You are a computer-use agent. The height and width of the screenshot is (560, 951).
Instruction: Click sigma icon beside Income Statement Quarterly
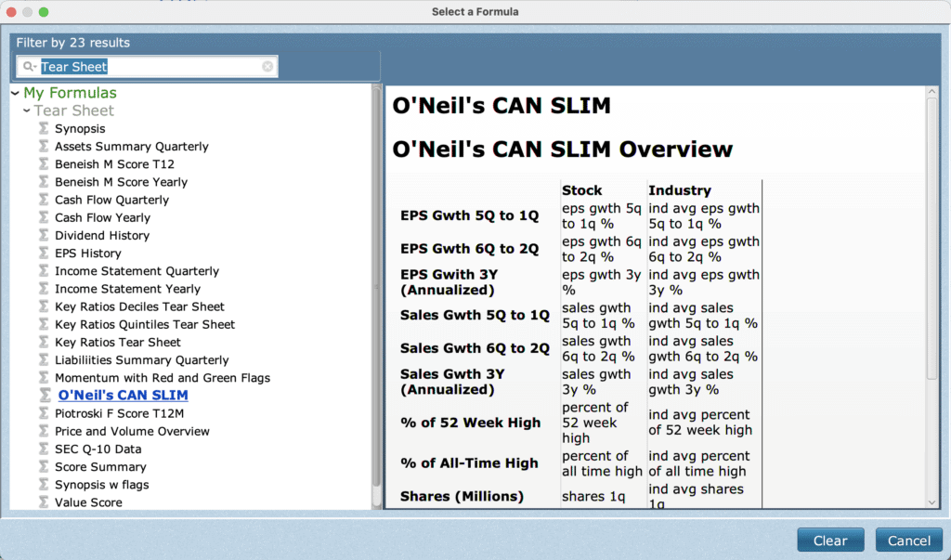[x=44, y=270]
